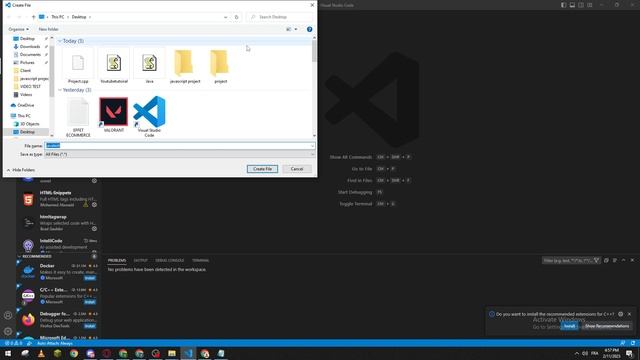The height and width of the screenshot is (360, 640).
Task: Open Client folder in navigation pane
Action: [x=25, y=71]
